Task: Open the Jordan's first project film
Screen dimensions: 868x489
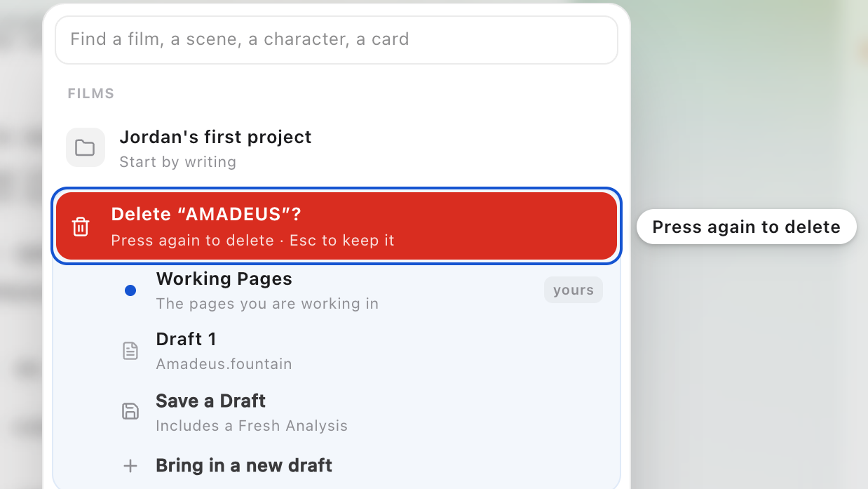Action: 337,148
